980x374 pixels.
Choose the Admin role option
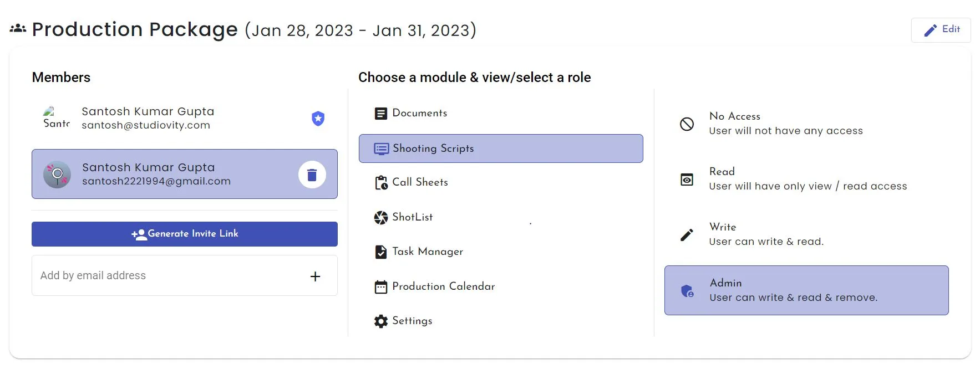(x=806, y=290)
